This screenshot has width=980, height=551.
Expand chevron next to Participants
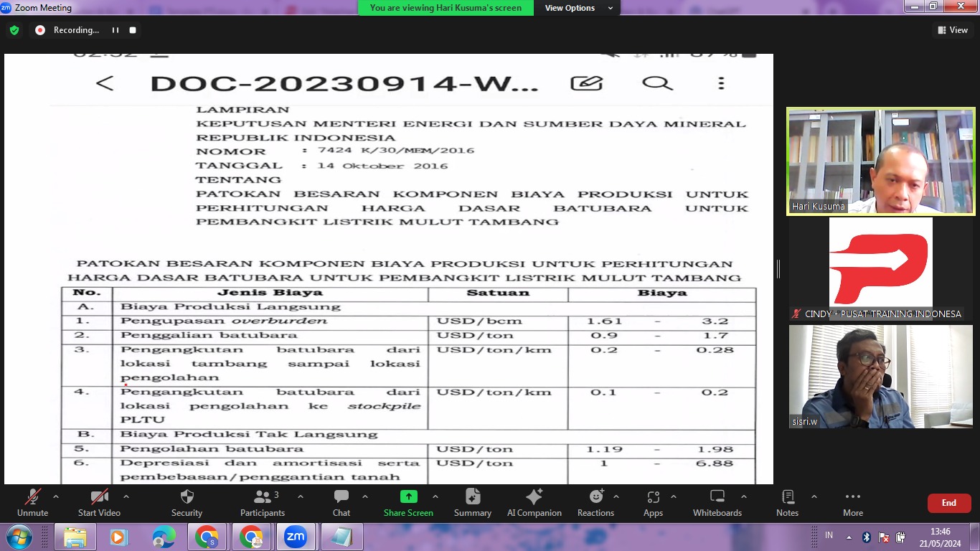(300, 496)
